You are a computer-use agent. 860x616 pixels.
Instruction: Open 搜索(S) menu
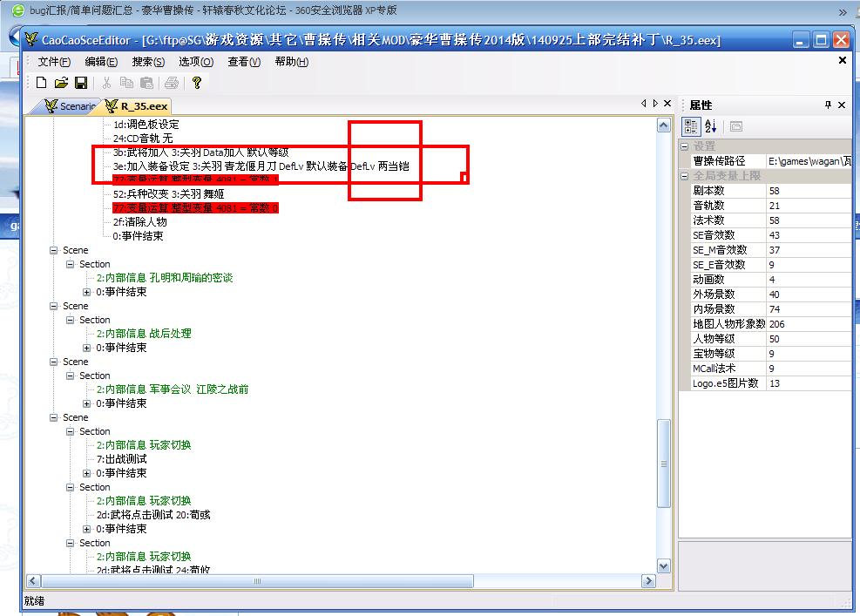click(148, 62)
